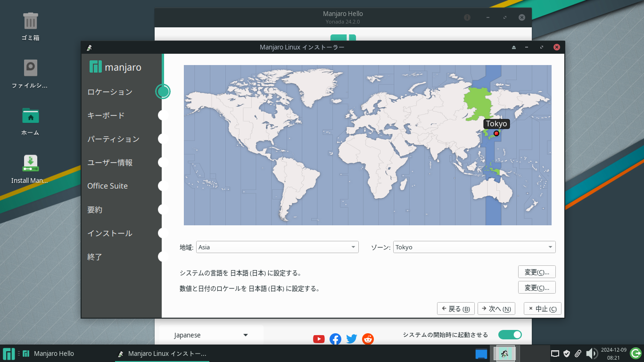Open the Reddit link in Manjaro Hello
The image size is (644, 362).
click(368, 339)
